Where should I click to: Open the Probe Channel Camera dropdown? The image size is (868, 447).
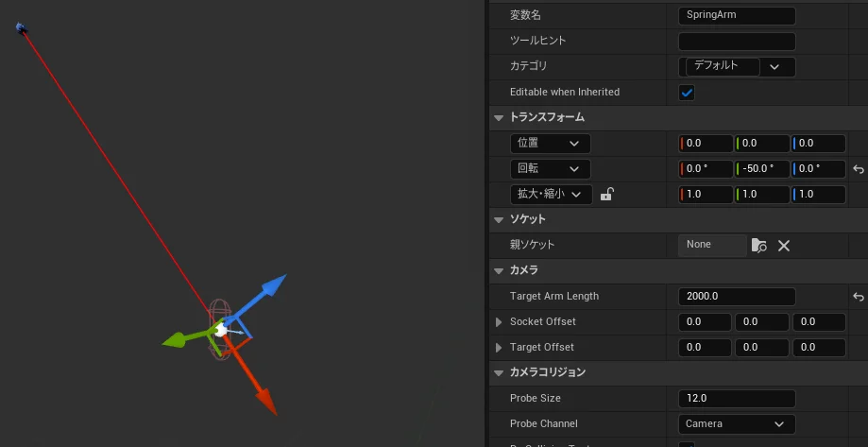click(x=736, y=423)
